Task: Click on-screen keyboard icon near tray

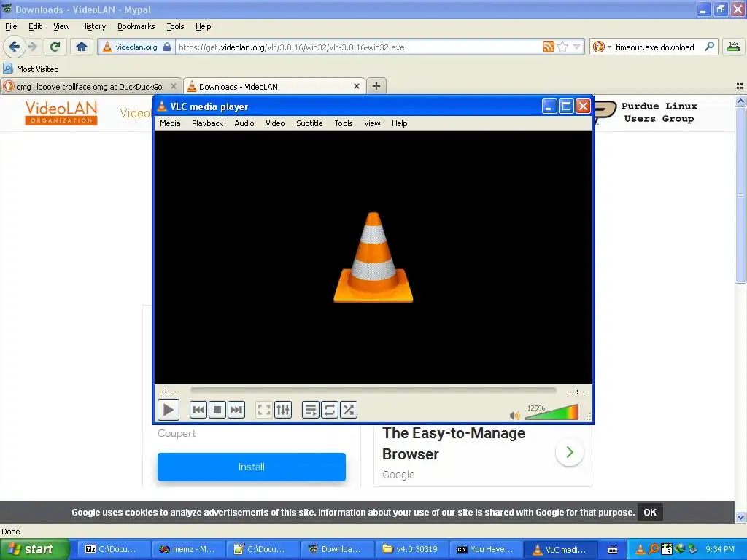Action: click(613, 550)
